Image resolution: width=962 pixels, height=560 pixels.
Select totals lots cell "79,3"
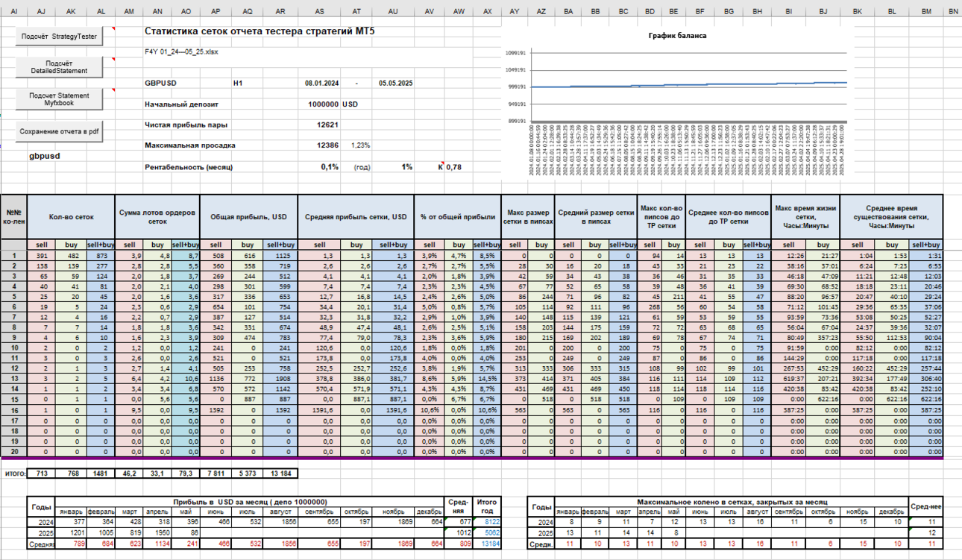coord(186,474)
